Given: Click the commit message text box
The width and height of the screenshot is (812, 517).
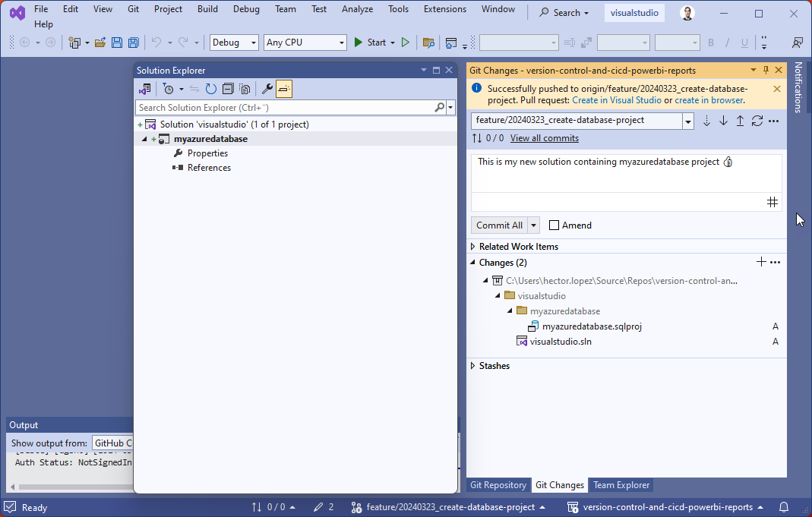Looking at the screenshot, I should coord(623,175).
